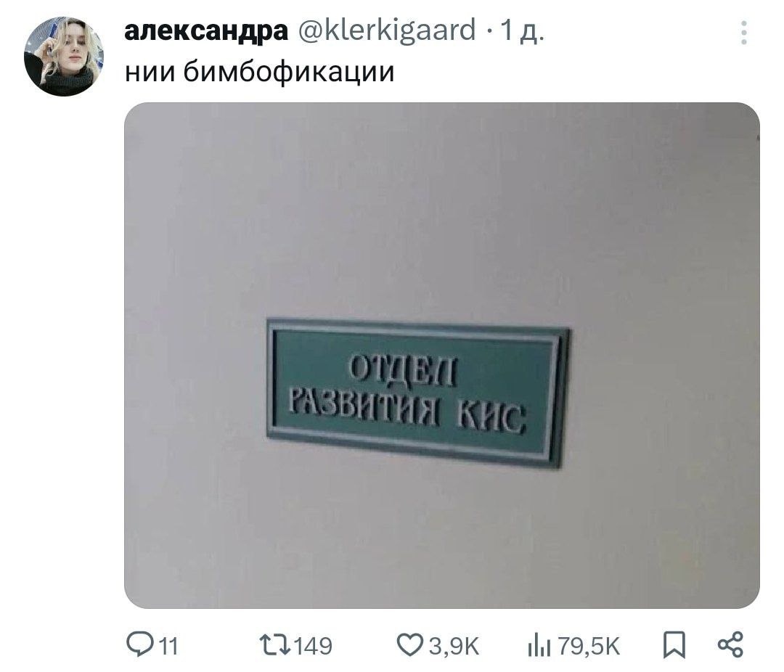784x672 pixels.
Task: Bookmark this tweet
Action: (674, 645)
